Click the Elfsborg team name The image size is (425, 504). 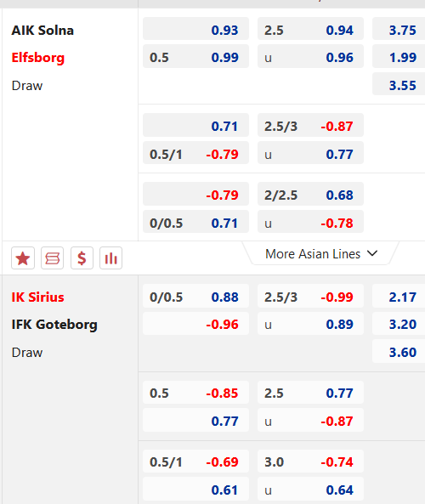click(38, 58)
